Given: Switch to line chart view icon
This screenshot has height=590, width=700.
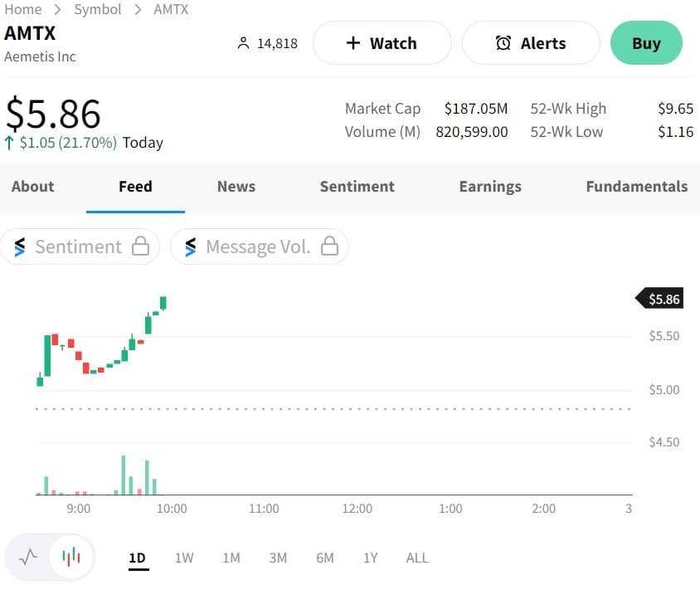Looking at the screenshot, I should (28, 557).
